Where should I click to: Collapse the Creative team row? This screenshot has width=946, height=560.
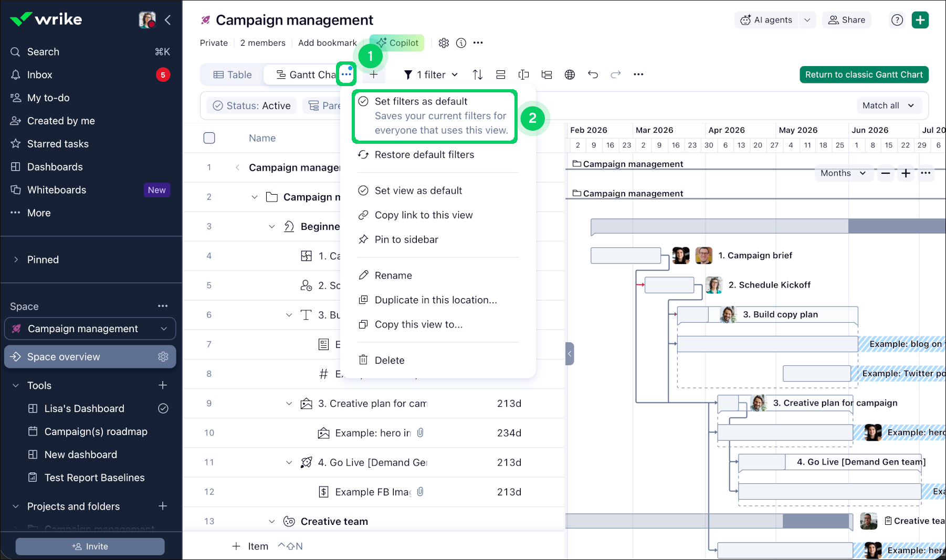point(271,521)
